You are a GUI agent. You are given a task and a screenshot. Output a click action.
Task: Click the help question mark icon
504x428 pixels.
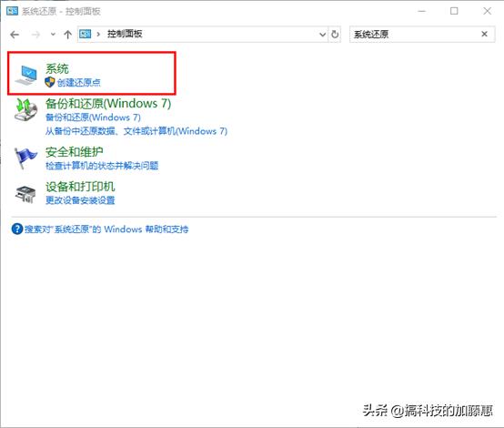pyautogui.click(x=16, y=229)
